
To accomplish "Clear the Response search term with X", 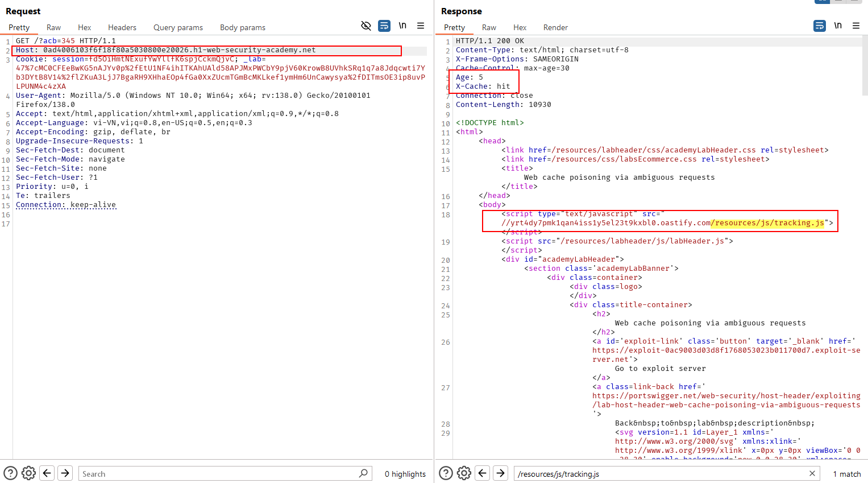I will tap(812, 473).
